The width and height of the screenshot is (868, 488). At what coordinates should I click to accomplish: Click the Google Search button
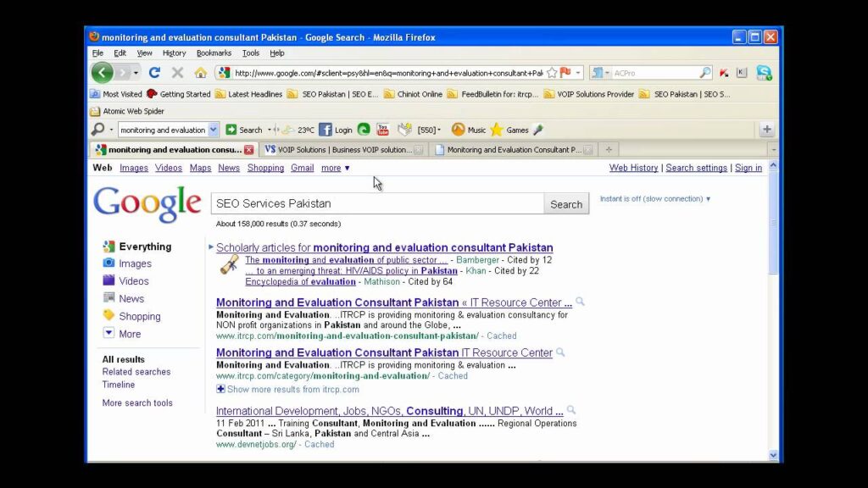pyautogui.click(x=566, y=203)
